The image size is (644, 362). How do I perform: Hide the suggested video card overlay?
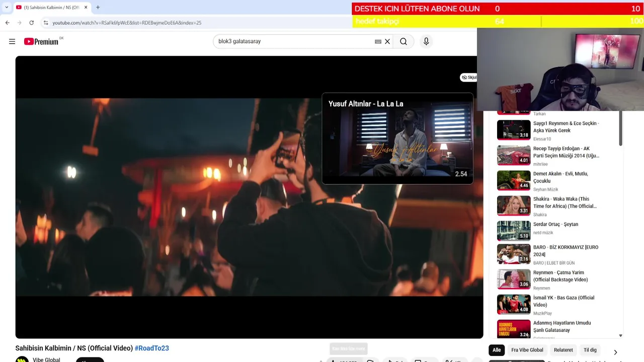tap(468, 77)
